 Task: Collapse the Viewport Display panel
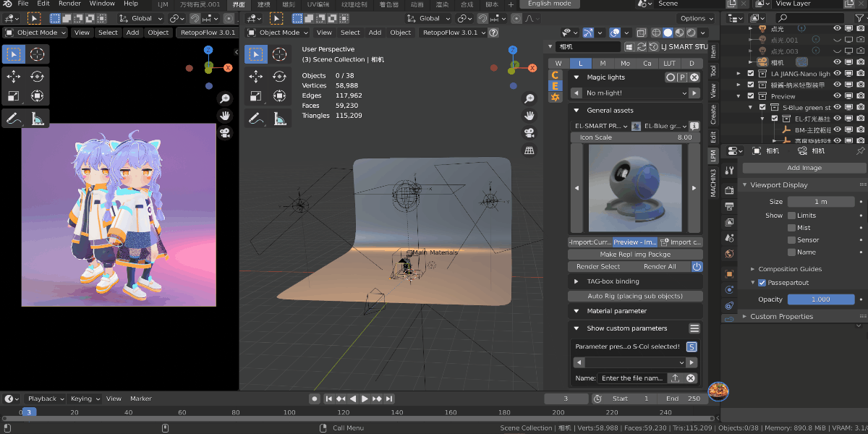745,185
